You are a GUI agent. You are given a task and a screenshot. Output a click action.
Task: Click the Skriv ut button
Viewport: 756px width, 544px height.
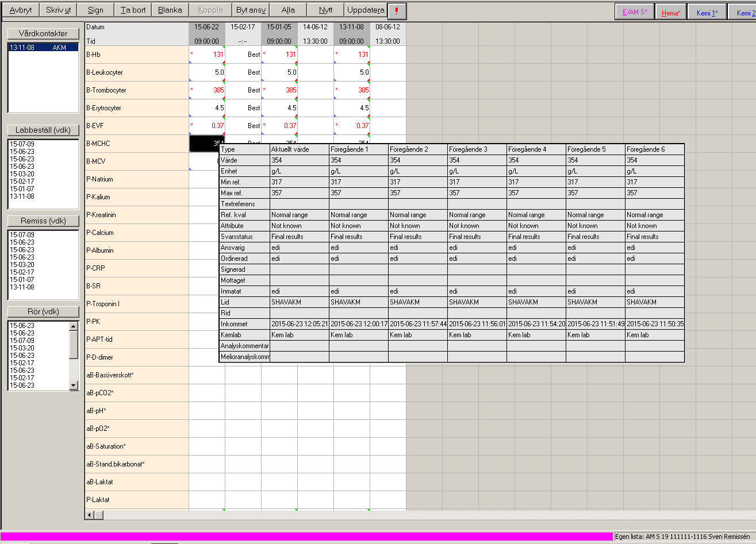[58, 10]
